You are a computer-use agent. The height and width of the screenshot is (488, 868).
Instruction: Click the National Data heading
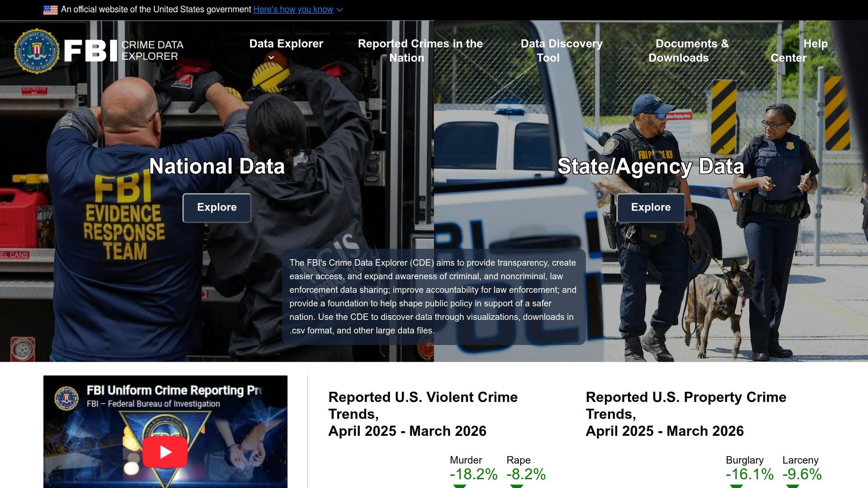point(217,166)
